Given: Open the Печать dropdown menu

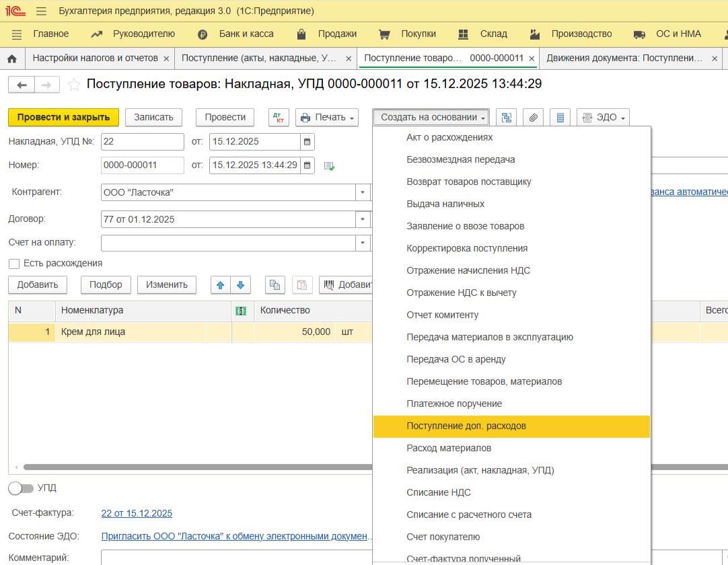Looking at the screenshot, I should 327,117.
